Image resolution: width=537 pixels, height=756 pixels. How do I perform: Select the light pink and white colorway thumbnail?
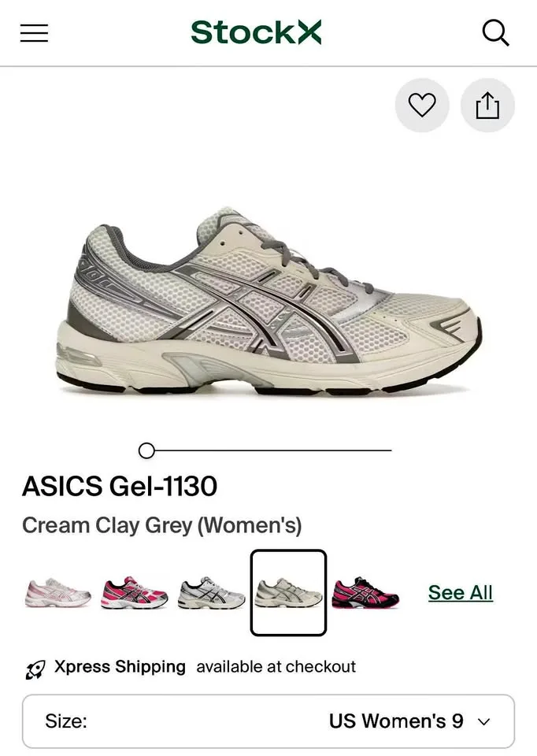point(57,592)
